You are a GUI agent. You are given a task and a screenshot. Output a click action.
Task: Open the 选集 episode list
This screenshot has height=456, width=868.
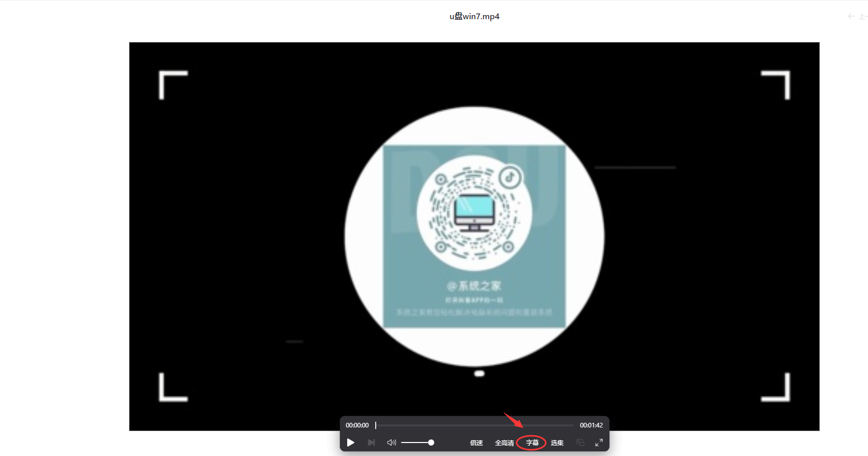pos(557,443)
